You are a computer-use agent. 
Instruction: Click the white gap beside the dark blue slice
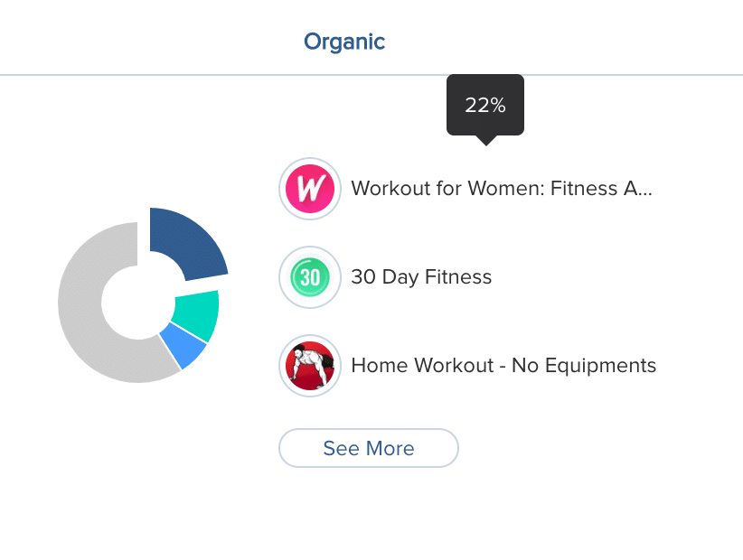coord(144,237)
